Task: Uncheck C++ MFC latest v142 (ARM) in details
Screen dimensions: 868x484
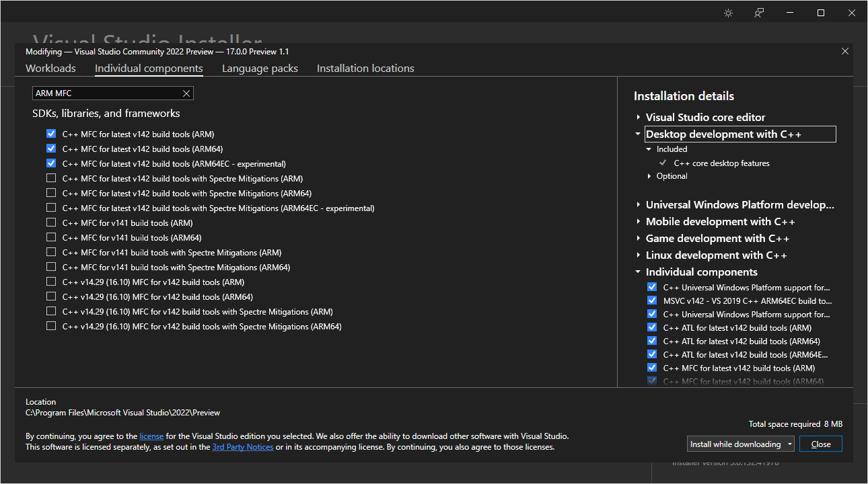Action: point(651,368)
